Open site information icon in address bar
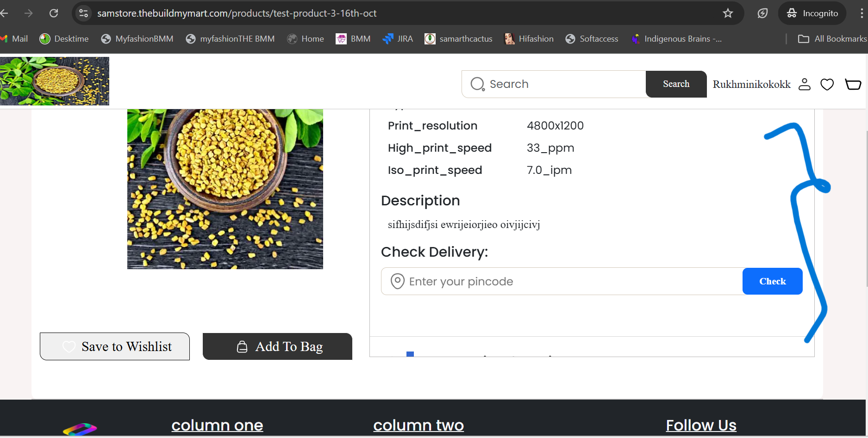The image size is (868, 438). point(84,13)
